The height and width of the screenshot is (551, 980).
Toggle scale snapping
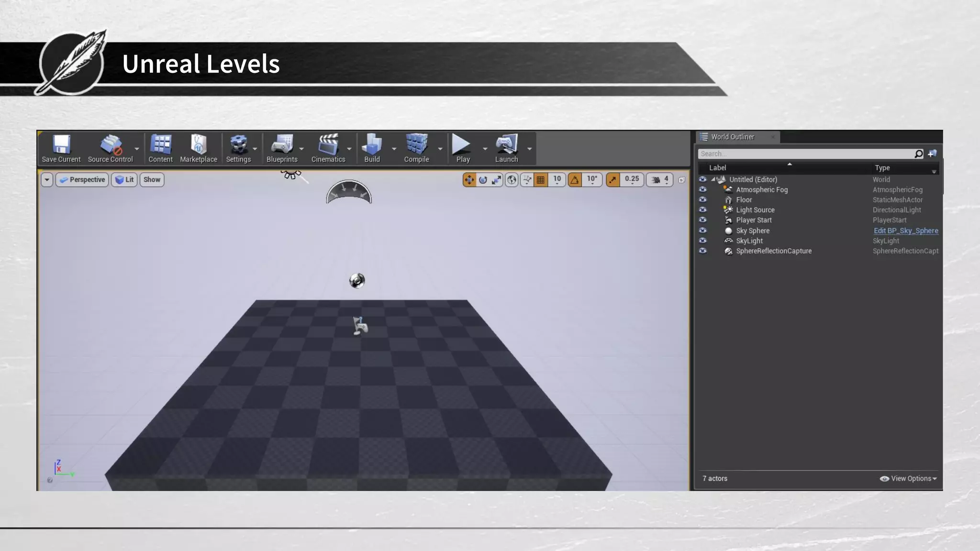pos(613,180)
